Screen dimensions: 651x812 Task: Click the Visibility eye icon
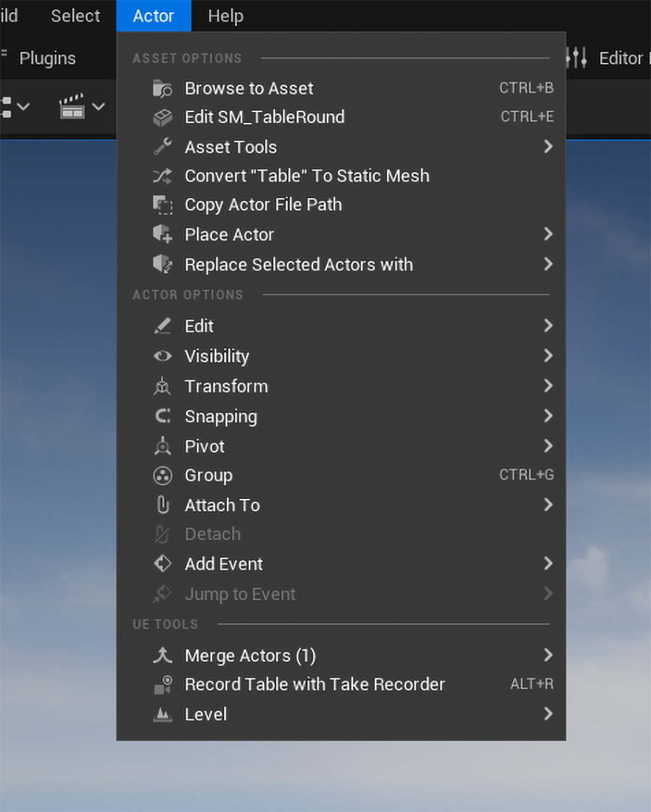[x=163, y=356]
